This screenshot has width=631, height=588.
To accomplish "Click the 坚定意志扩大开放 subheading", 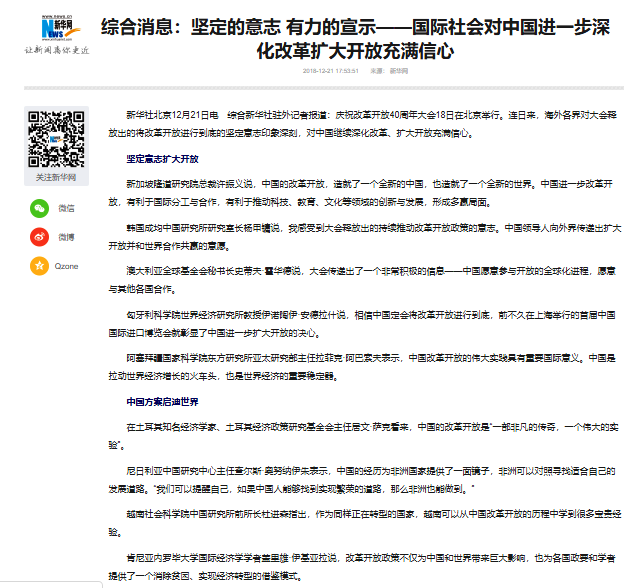I will tap(163, 159).
